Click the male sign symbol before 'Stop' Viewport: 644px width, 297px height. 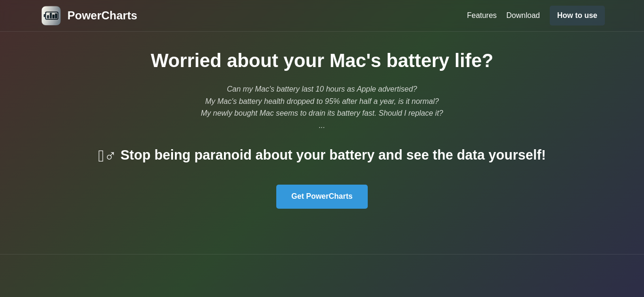pyautogui.click(x=110, y=156)
